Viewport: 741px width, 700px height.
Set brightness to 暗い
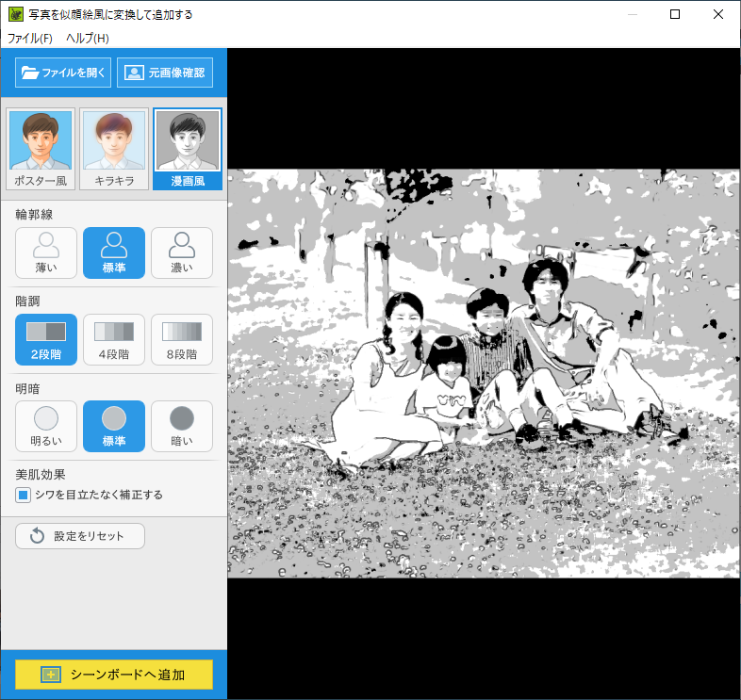(182, 426)
